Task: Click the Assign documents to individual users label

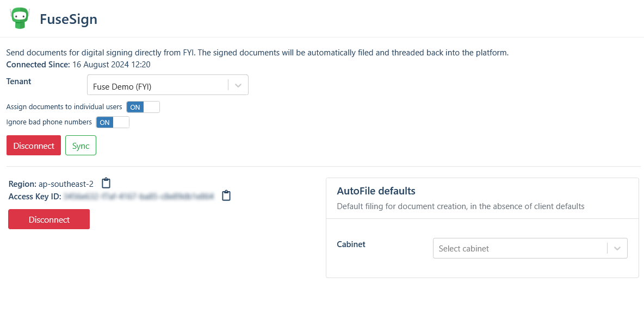Action: [x=64, y=107]
